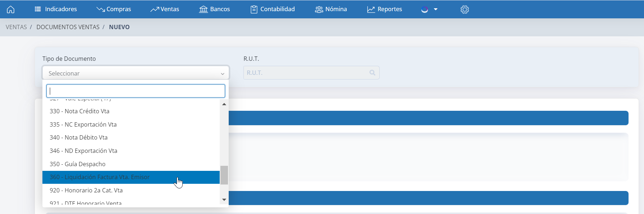Open the settings gear icon

(x=465, y=9)
